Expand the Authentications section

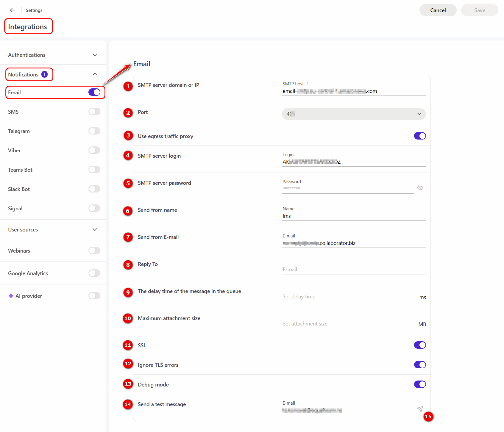95,55
